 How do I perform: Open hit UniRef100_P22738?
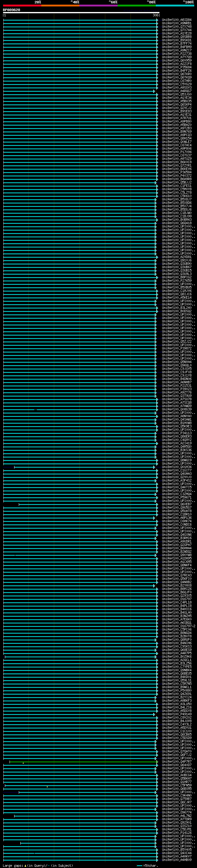(x=176, y=54)
